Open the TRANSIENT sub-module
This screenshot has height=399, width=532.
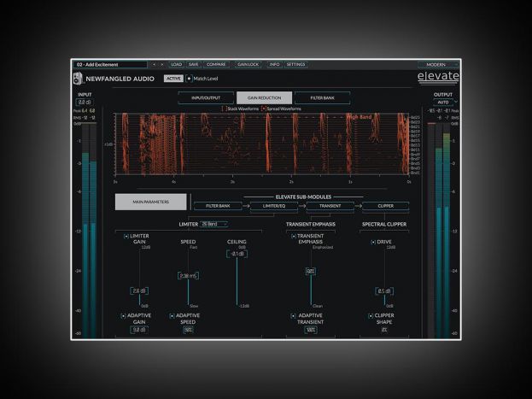pos(330,206)
